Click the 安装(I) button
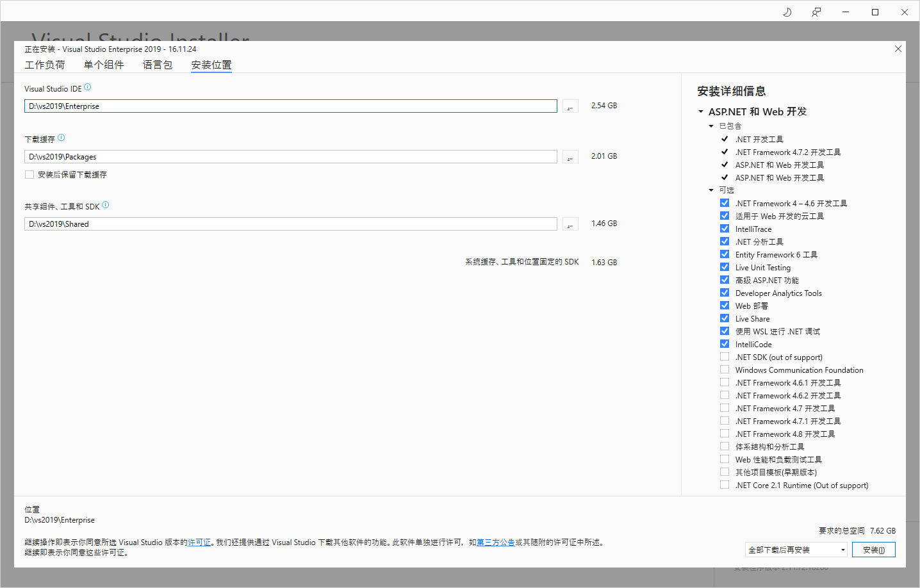920x588 pixels. pos(873,549)
